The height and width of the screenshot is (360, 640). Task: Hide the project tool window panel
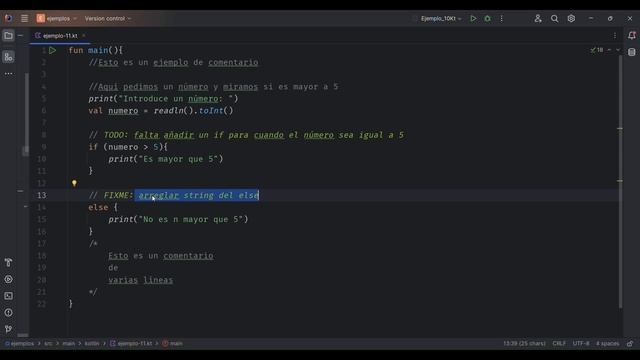pos(20,36)
